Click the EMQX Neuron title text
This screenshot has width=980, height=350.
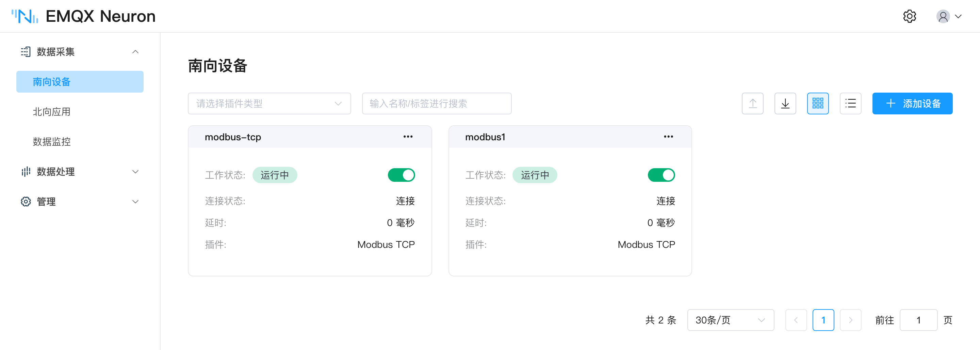click(100, 16)
